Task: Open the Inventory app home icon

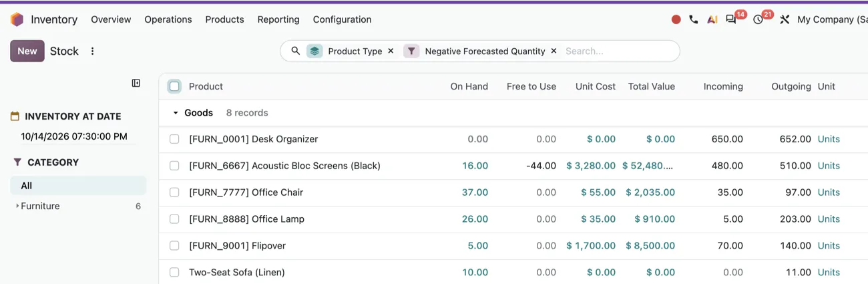Action: (x=17, y=19)
